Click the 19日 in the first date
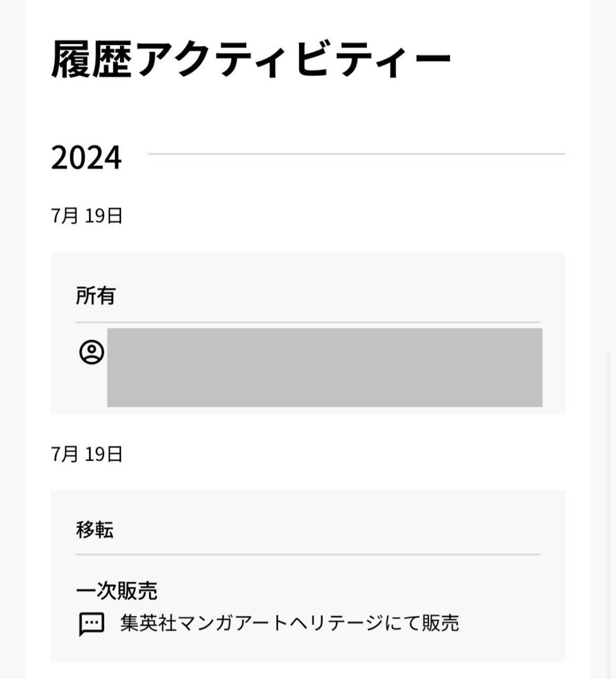The image size is (616, 679). coord(104,216)
